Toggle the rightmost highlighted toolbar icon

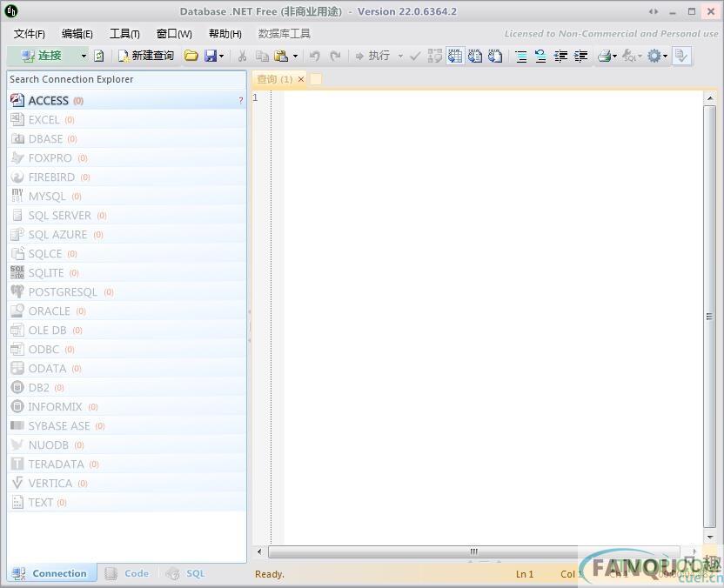(x=681, y=57)
